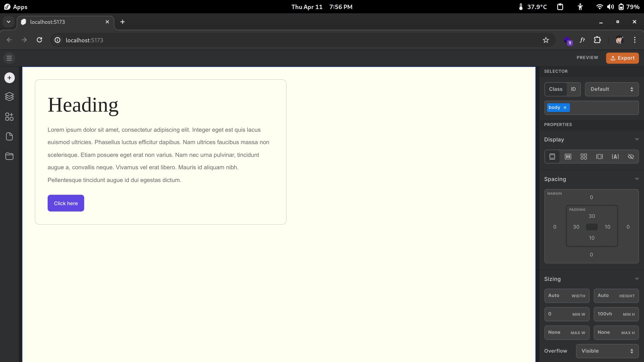This screenshot has height=362, width=644.
Task: Open the pages document icon
Action: 9,136
